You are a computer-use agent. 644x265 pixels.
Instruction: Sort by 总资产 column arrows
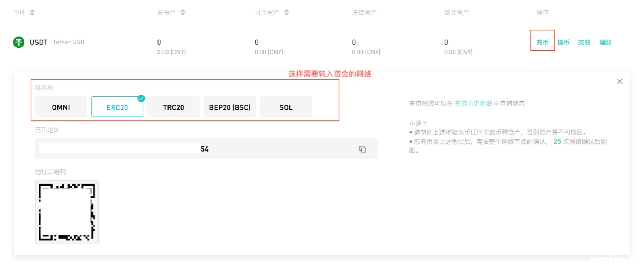tap(183, 13)
